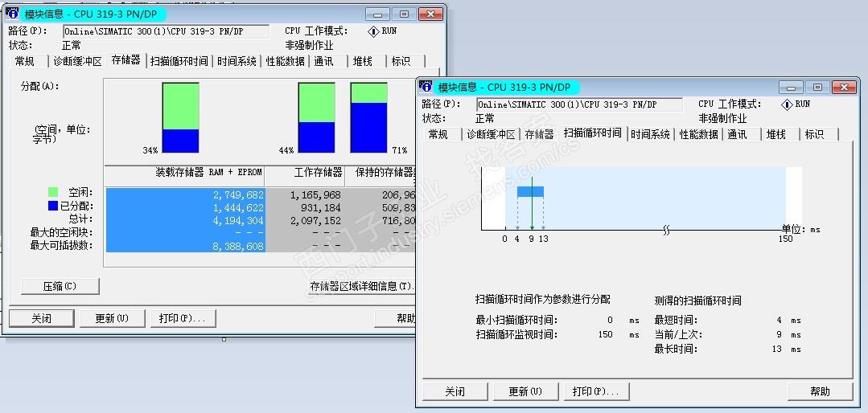
Task: Click the 13 ms tick label under the chart
Action: [543, 239]
